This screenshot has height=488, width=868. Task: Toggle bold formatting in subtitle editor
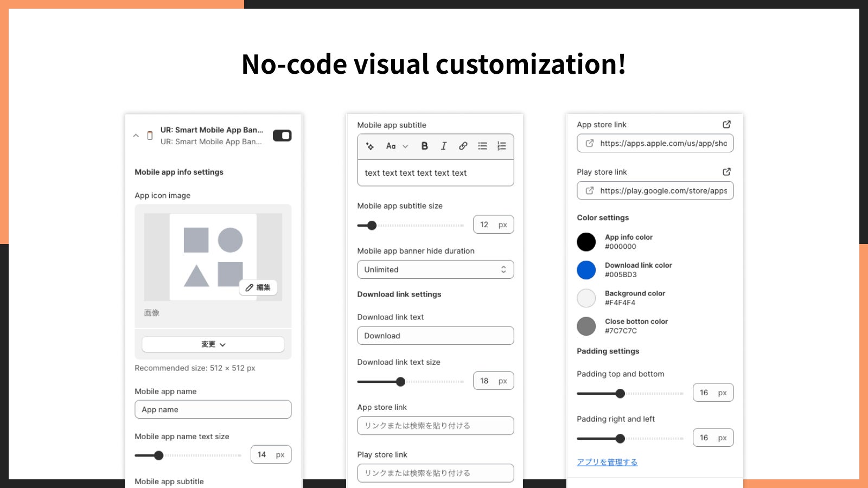click(425, 146)
